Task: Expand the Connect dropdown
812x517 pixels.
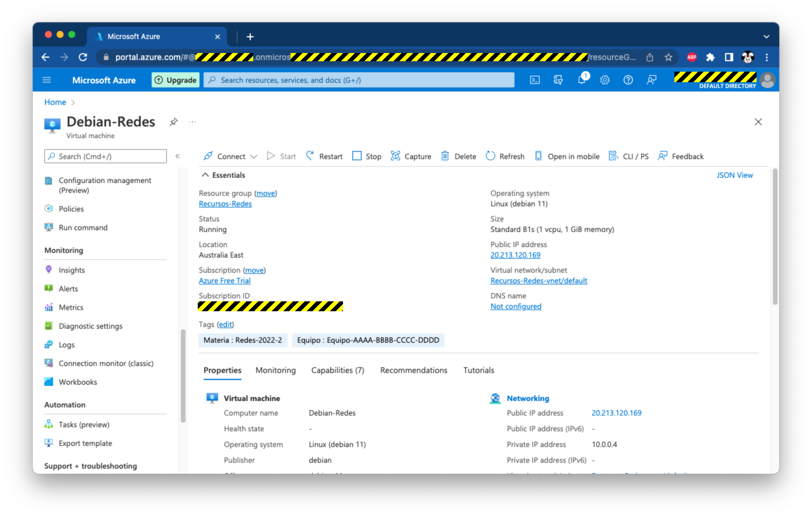Action: [254, 157]
